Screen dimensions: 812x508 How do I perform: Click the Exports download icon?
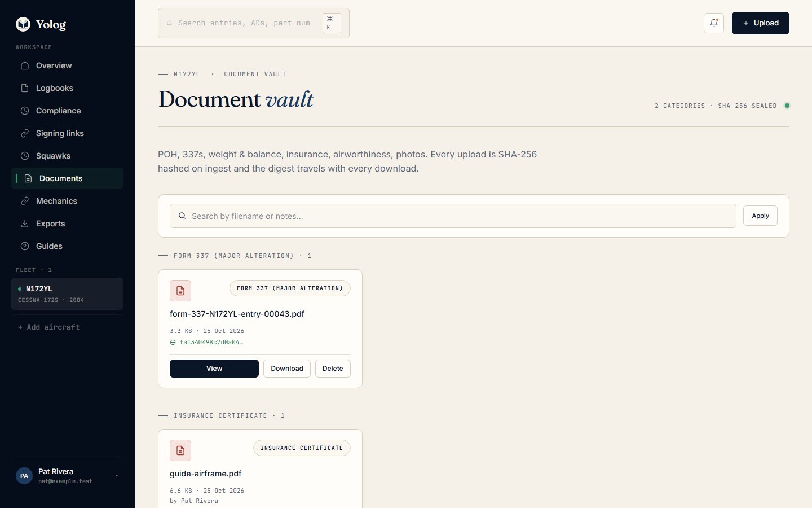[x=25, y=224]
